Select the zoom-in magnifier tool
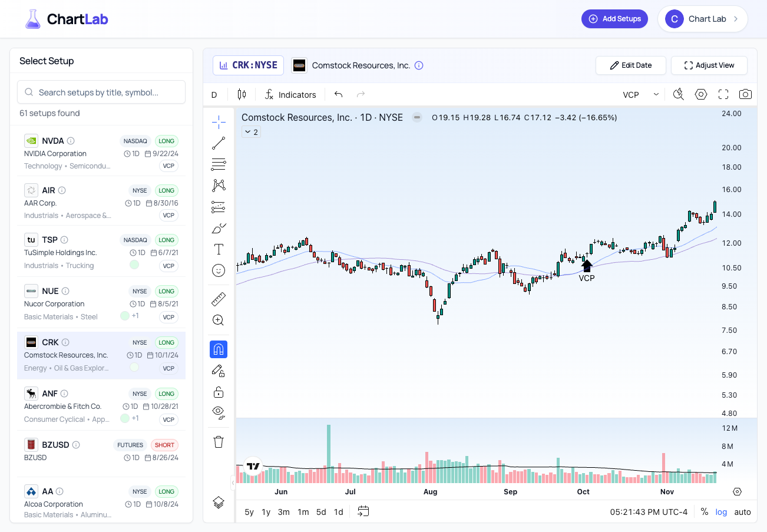Viewport: 767px width, 532px height. (219, 320)
